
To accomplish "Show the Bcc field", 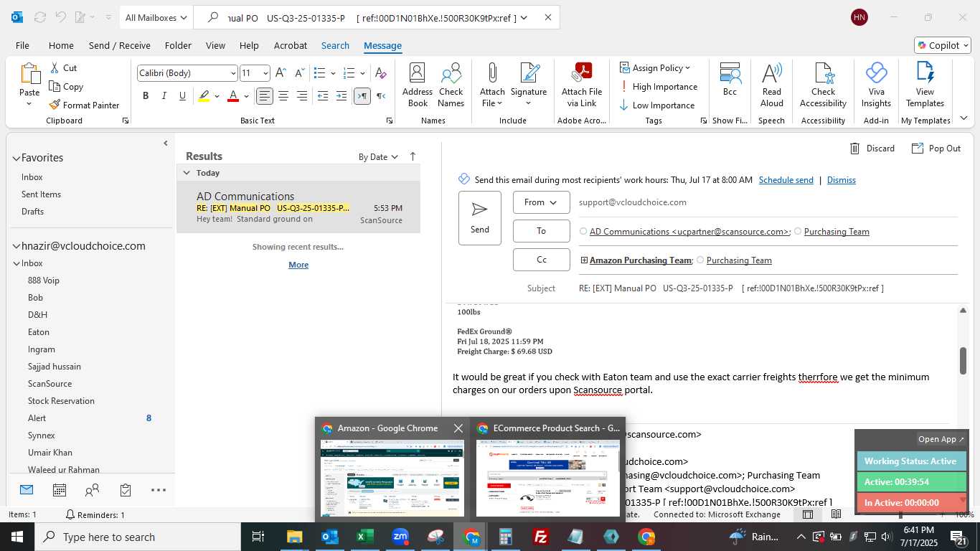I will (730, 79).
